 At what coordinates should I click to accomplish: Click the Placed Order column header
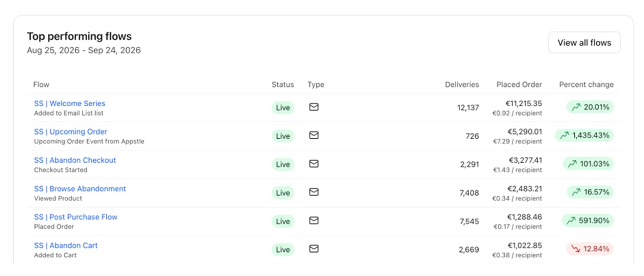click(519, 85)
